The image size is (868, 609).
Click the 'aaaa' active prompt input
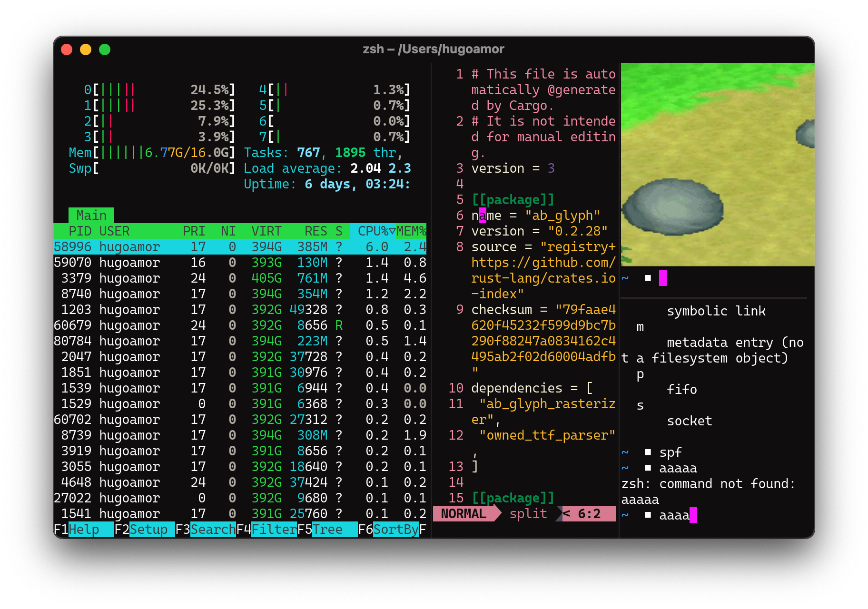point(674,515)
